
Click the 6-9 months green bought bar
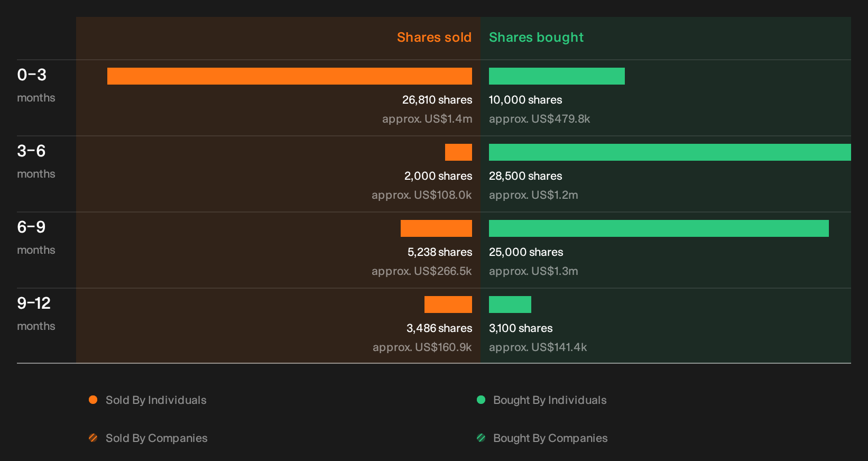(x=659, y=228)
